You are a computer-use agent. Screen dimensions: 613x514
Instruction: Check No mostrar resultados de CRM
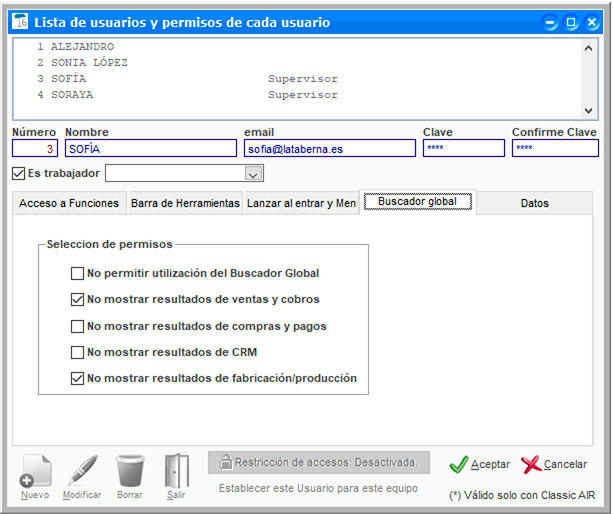pos(77,352)
